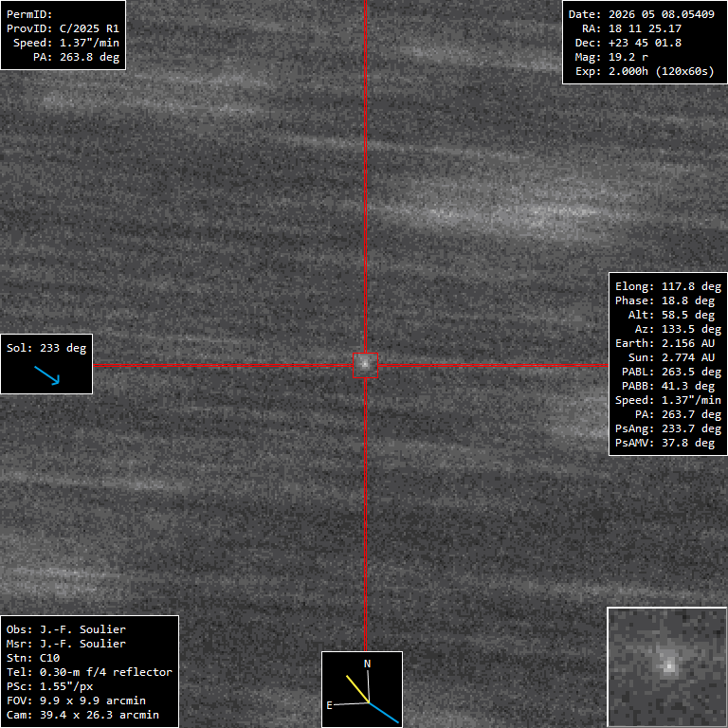The height and width of the screenshot is (728, 728).
Task: Select the 'Dec: +23 45 01.8' value
Action: click(x=628, y=43)
